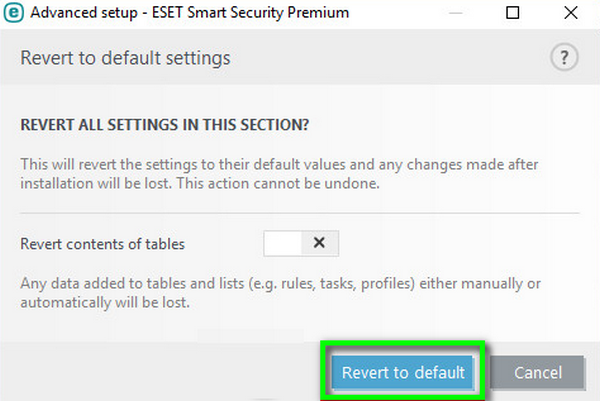Click the empty title bar space before Minimize
The image size is (600, 401).
(x=400, y=14)
